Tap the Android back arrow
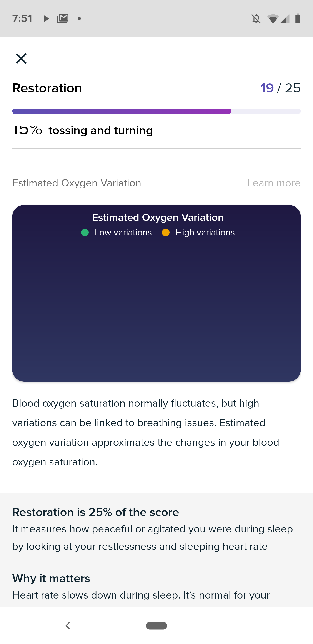The image size is (313, 644). coord(68,626)
